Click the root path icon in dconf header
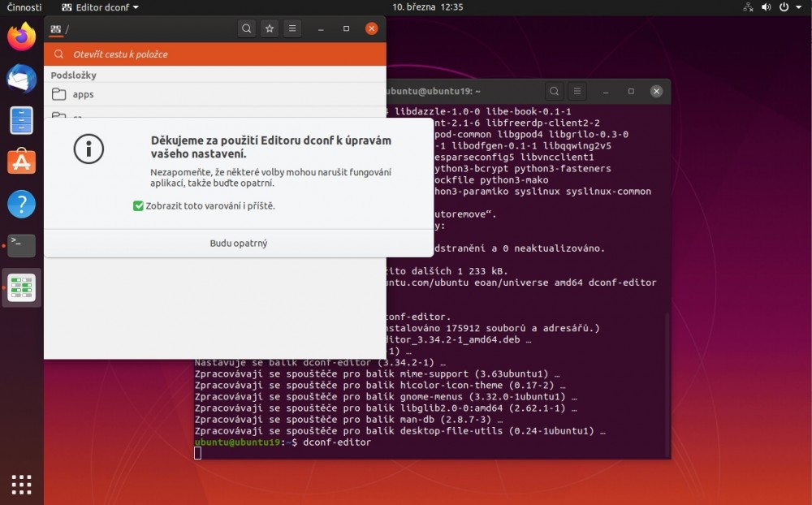 55,29
